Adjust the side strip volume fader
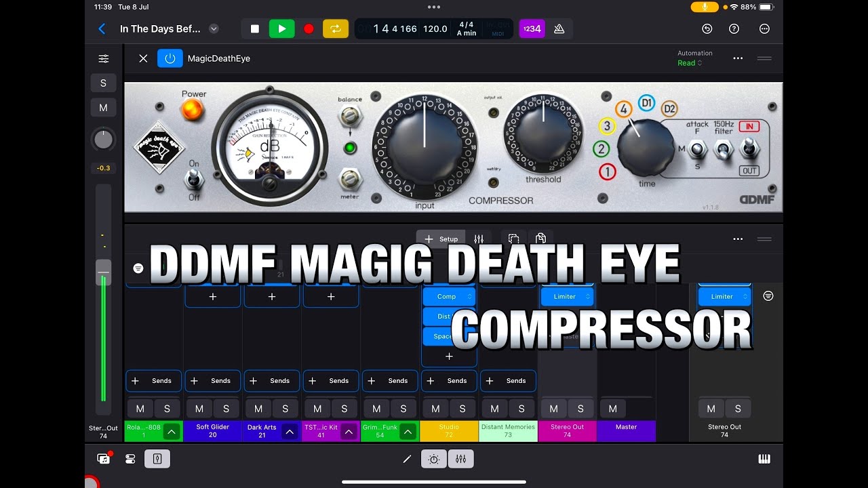Image resolution: width=868 pixels, height=488 pixels. pos(103,272)
